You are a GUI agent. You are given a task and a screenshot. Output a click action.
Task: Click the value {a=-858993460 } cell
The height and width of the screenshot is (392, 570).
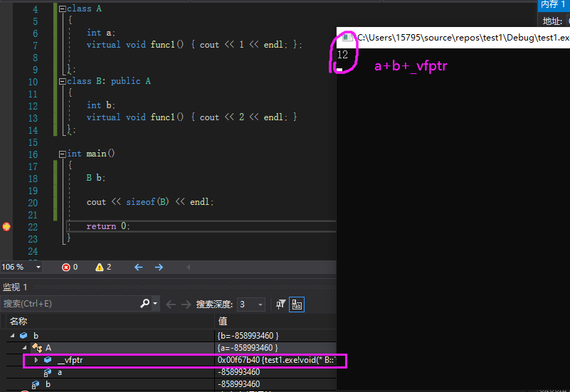[x=276, y=348]
